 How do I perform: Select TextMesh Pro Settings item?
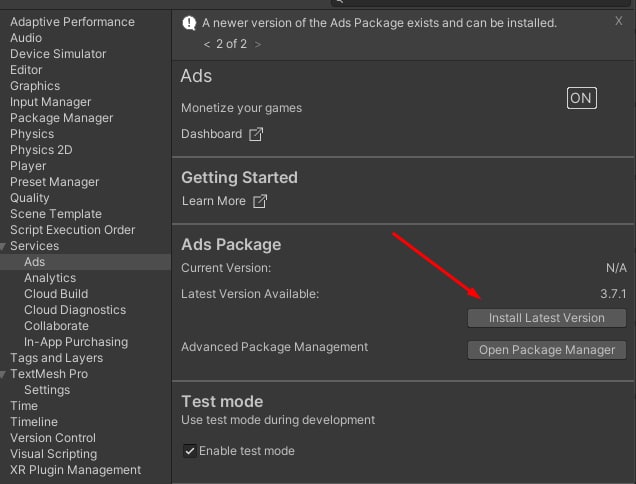(47, 390)
